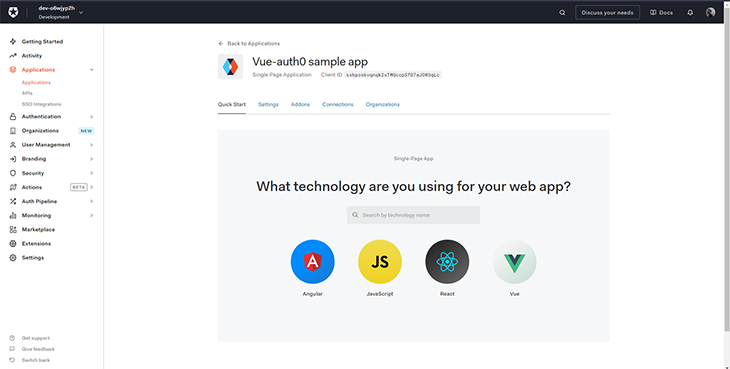The image size is (730, 369).
Task: Click the Monitoring bar chart icon
Action: pyautogui.click(x=13, y=215)
